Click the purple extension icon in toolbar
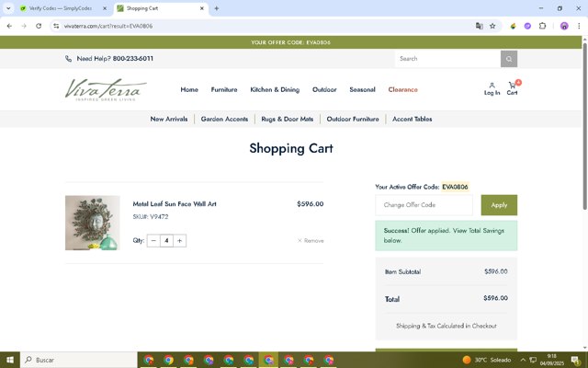 tap(527, 26)
